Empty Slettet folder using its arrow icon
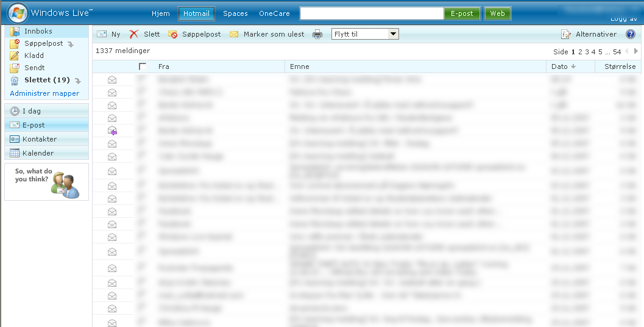Image resolution: width=644 pixels, height=327 pixels. pyautogui.click(x=77, y=81)
